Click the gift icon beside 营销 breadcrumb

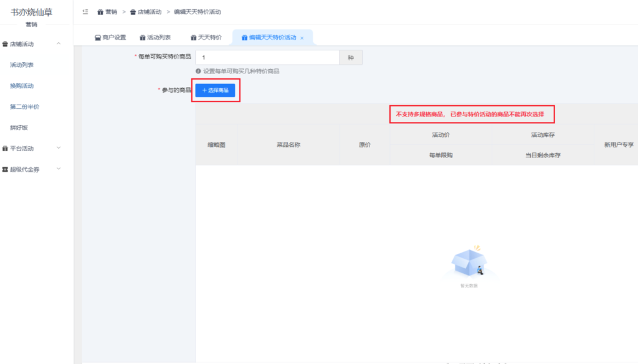100,12
